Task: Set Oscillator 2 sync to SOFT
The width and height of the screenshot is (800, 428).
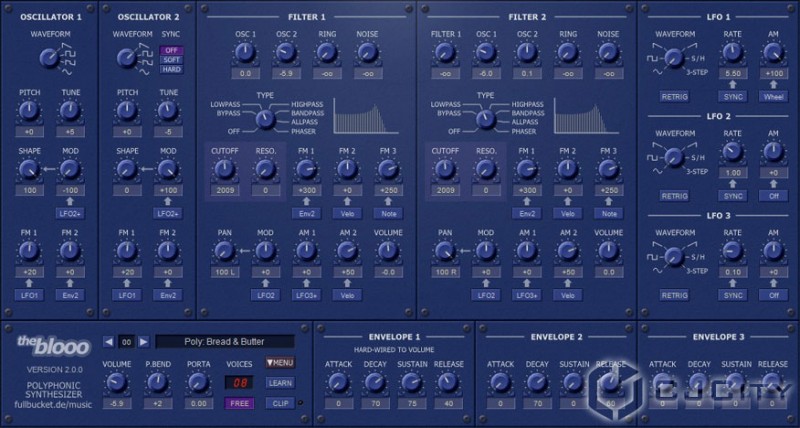Action: [171, 60]
